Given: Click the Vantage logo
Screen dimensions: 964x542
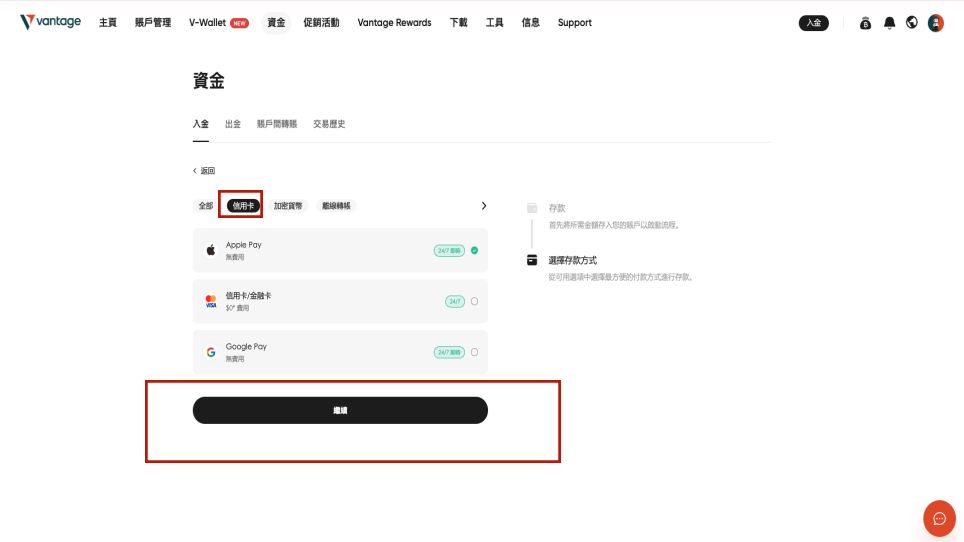Looking at the screenshot, I should click(x=50, y=22).
